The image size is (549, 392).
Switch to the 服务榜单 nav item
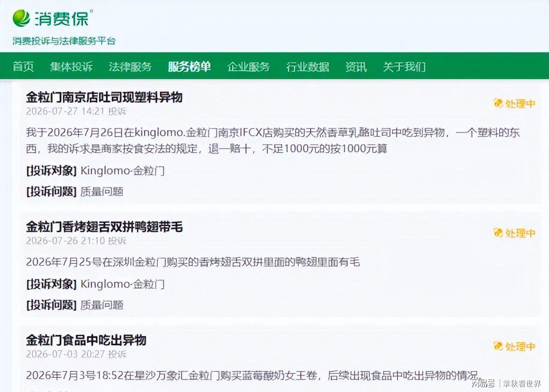point(190,66)
